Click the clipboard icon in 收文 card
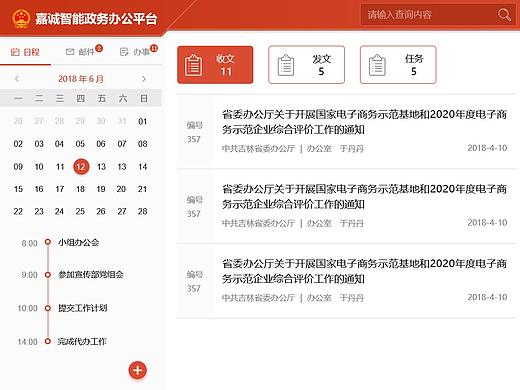520x390 pixels. click(193, 65)
